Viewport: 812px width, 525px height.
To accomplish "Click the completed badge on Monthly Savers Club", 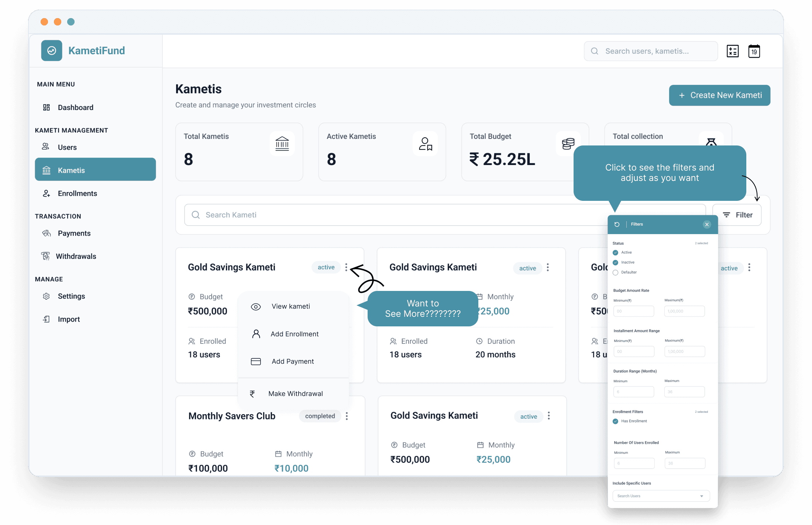I will pyautogui.click(x=320, y=416).
